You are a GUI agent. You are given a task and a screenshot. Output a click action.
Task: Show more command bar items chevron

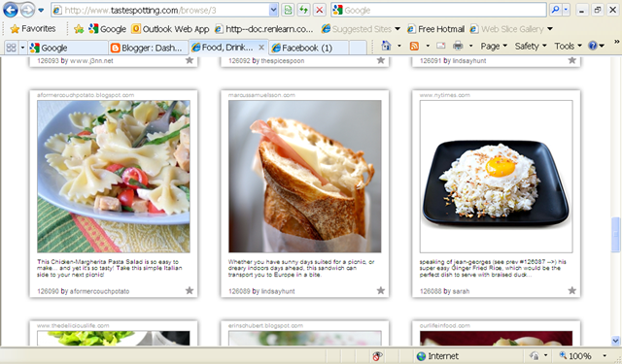616,42
